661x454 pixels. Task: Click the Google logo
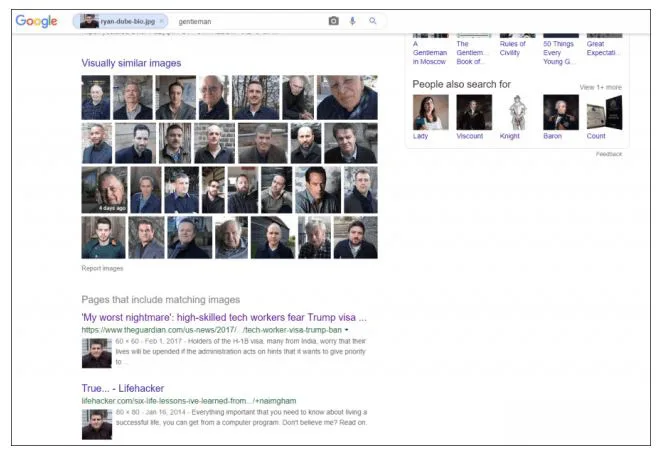pos(36,21)
